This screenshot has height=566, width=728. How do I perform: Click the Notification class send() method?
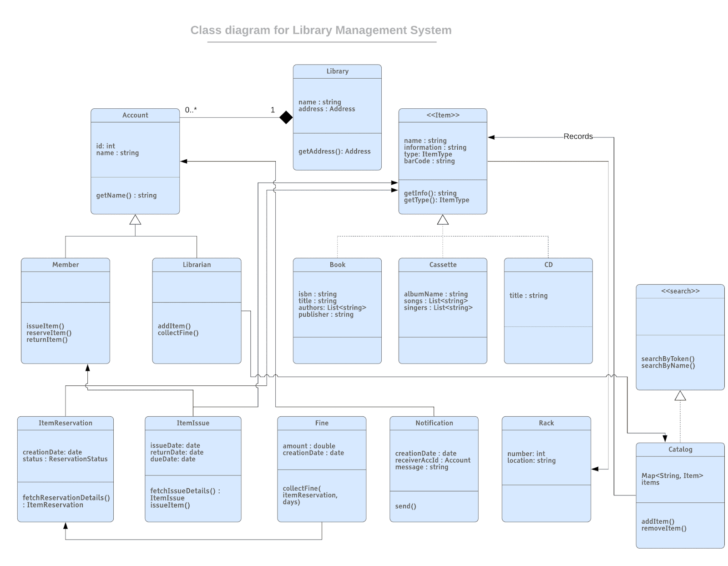click(405, 506)
